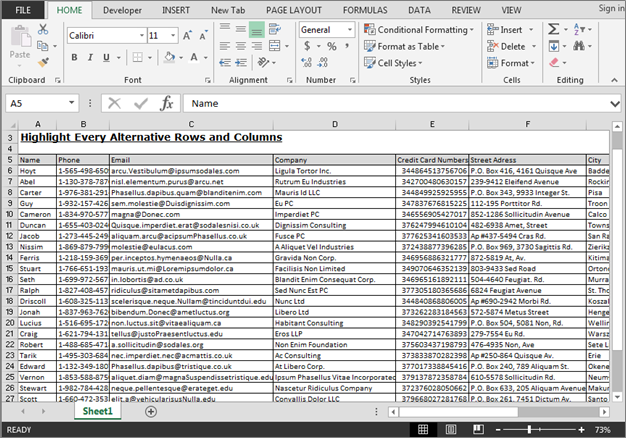
Task: Click the Increase Indent icon
Action: [241, 62]
